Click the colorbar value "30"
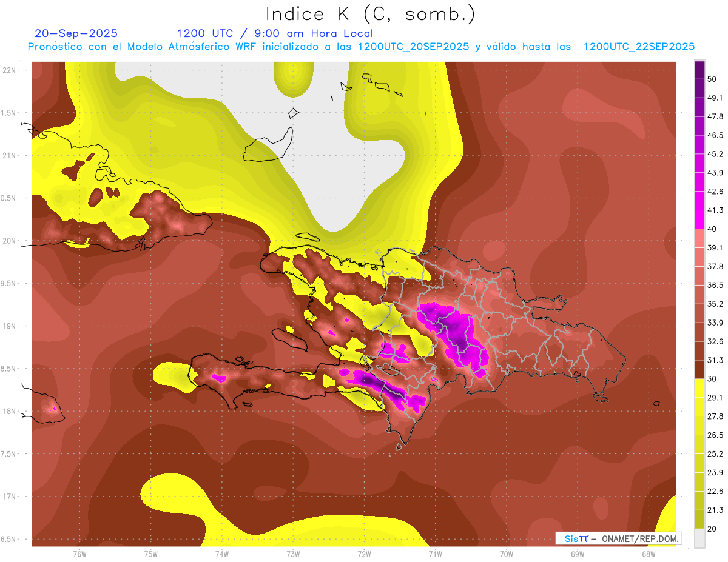Screen dimensions: 728x562 tap(713, 379)
